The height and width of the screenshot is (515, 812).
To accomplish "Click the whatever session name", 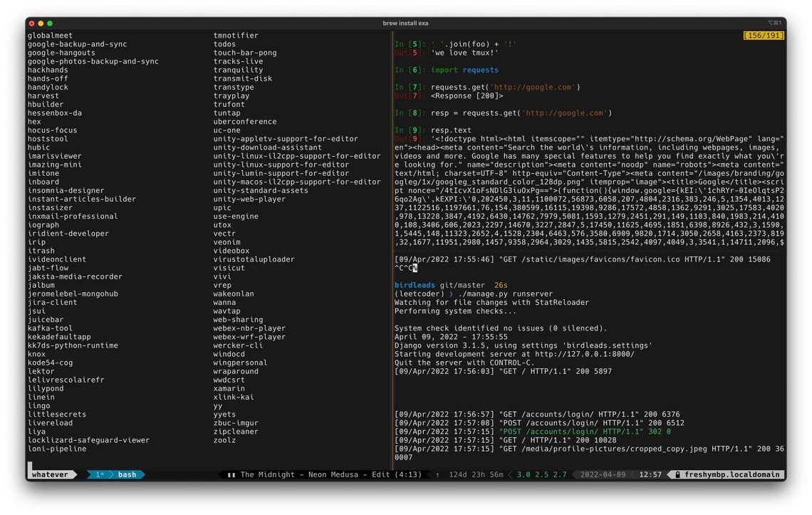I will coord(51,473).
